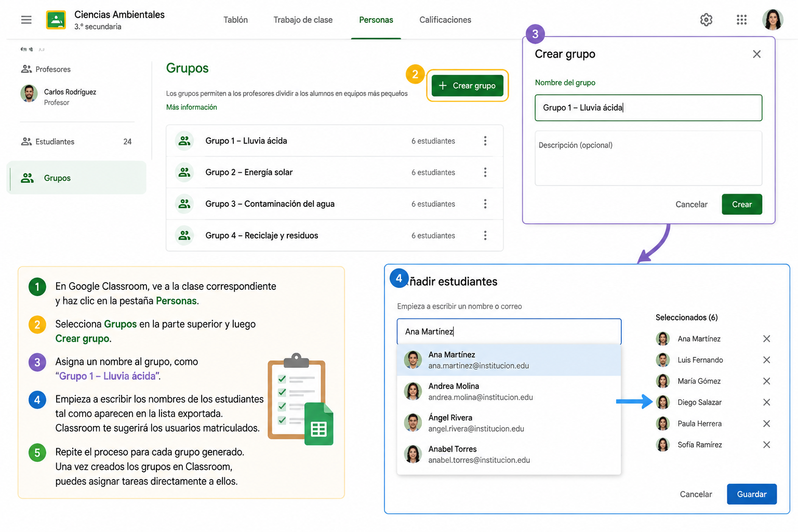Viewport: 798px width, 532px height.
Task: Open more options for Grupo 1 – Lluvia ácida
Action: [485, 141]
